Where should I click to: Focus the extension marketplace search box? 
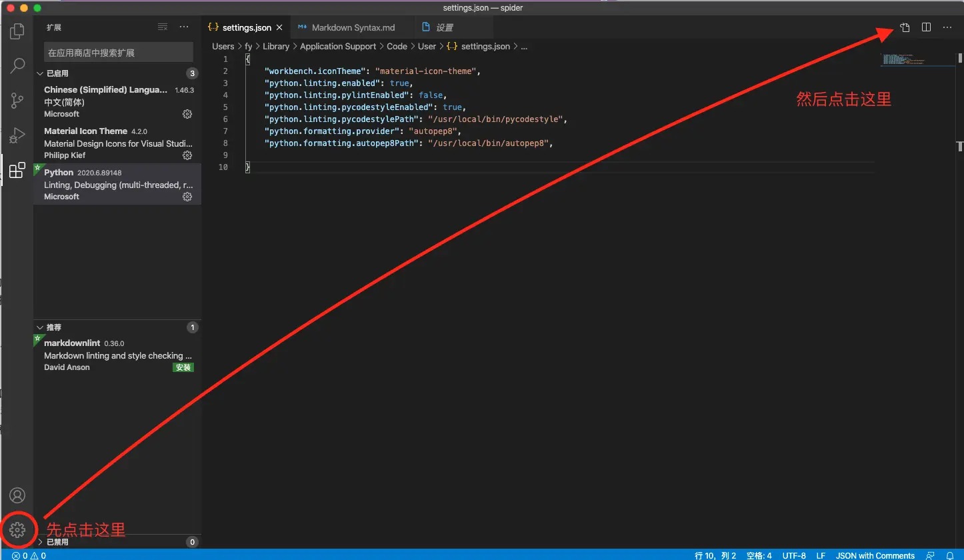[119, 52]
